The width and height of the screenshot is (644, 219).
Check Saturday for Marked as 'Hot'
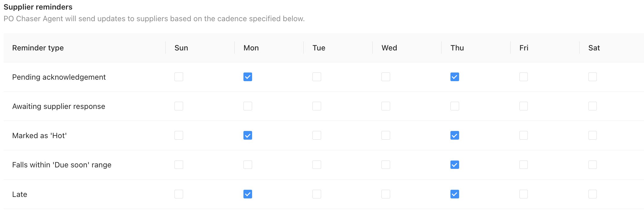click(x=593, y=135)
